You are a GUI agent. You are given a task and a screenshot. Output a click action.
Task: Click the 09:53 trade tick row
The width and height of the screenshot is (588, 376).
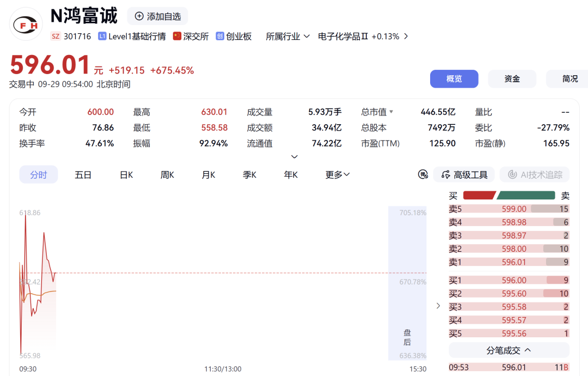pyautogui.click(x=509, y=367)
